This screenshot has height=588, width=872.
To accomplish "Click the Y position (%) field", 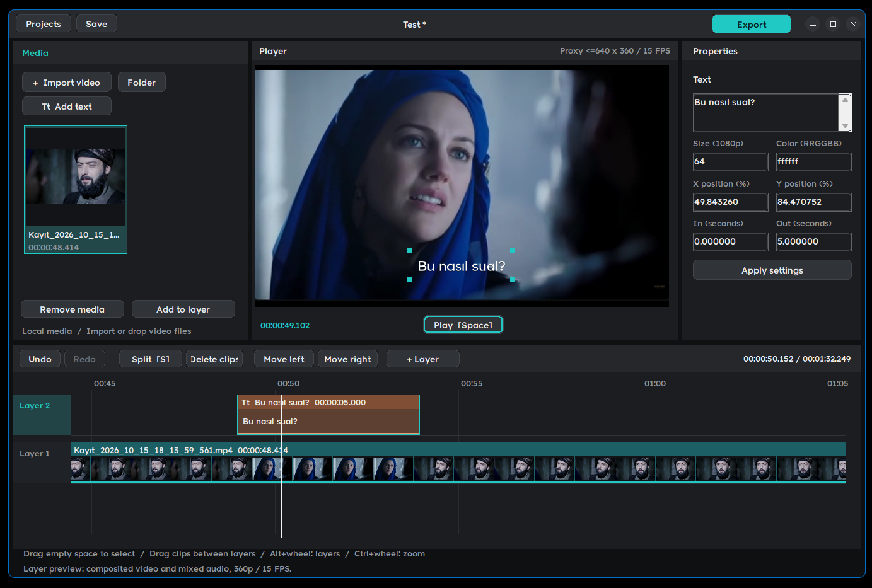I will (814, 202).
